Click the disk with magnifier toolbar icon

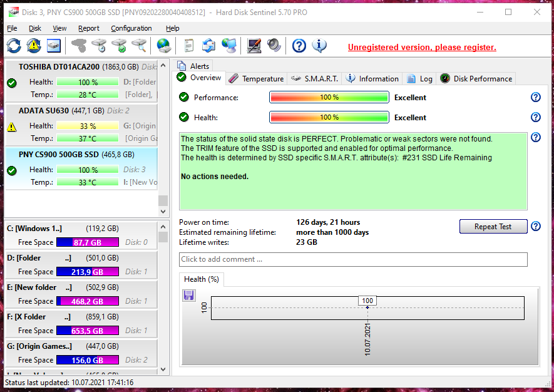(x=139, y=46)
